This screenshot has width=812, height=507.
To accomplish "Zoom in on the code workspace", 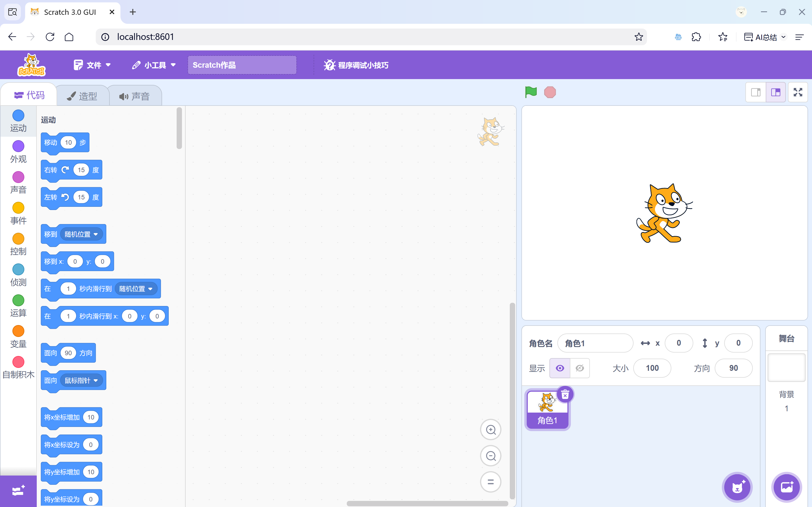I will click(490, 430).
